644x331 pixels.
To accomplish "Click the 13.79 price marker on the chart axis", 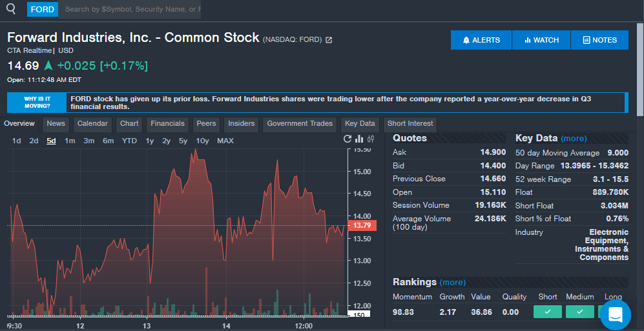I will coord(362,225).
